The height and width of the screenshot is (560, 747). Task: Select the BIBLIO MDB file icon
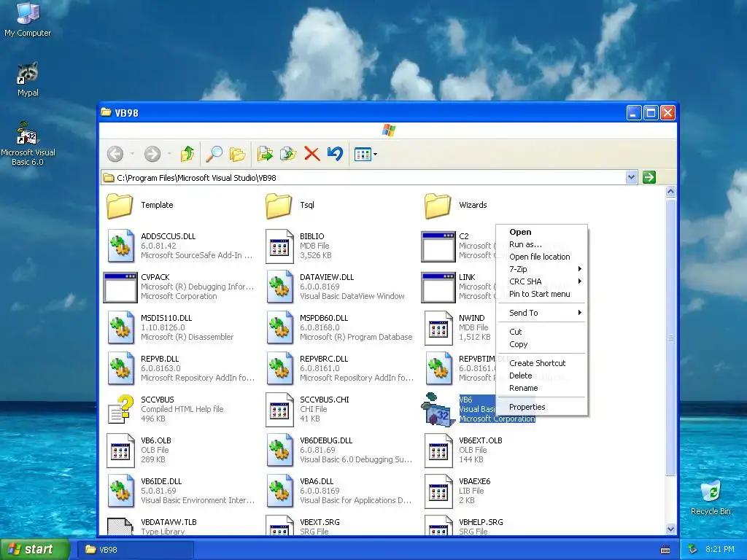click(279, 246)
